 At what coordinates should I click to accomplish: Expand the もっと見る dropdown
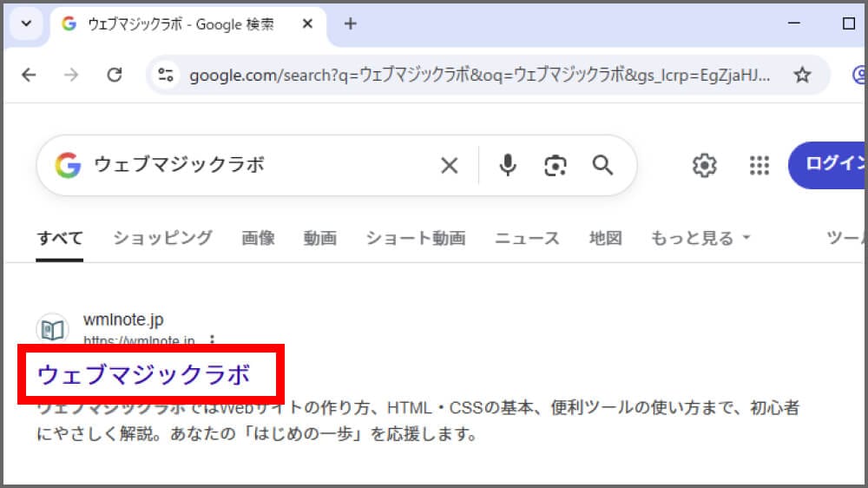pyautogui.click(x=700, y=238)
